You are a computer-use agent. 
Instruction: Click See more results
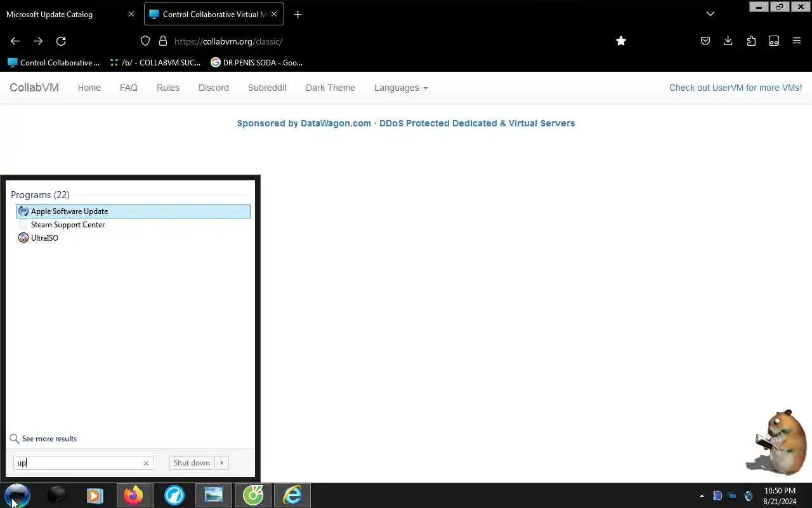(49, 439)
